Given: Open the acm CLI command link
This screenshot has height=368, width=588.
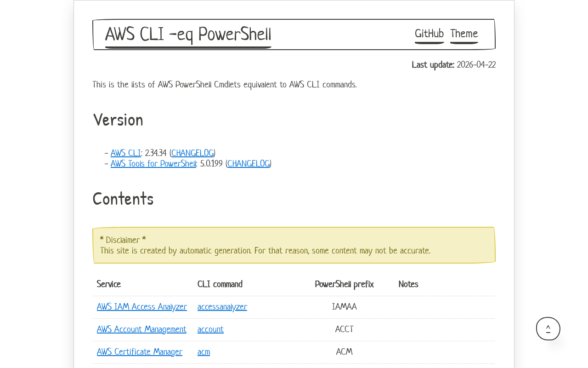Looking at the screenshot, I should (x=204, y=352).
